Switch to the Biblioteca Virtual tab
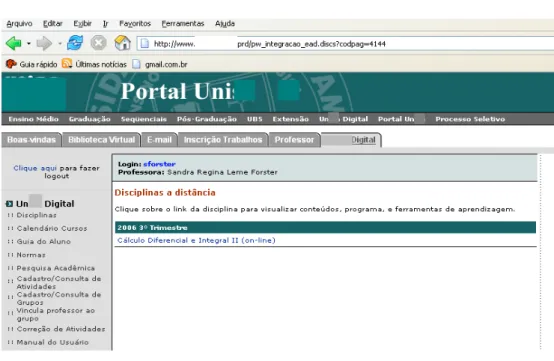 point(101,140)
